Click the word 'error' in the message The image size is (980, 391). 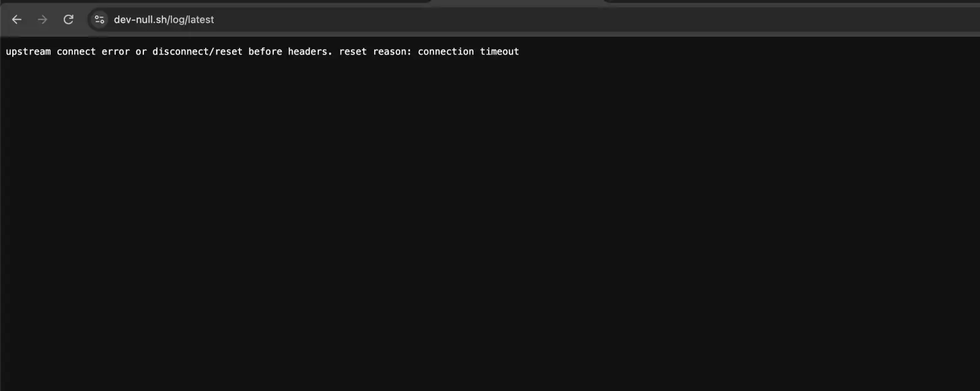coord(116,51)
